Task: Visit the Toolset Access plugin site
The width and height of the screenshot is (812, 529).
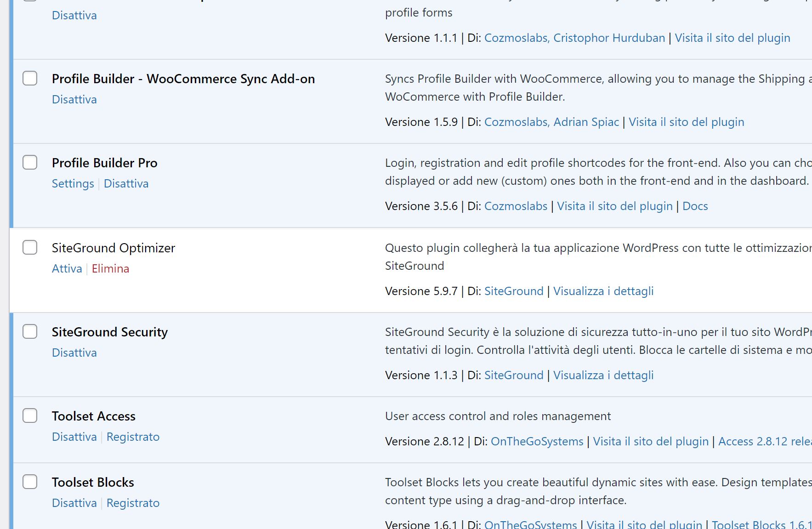Action: pyautogui.click(x=651, y=441)
